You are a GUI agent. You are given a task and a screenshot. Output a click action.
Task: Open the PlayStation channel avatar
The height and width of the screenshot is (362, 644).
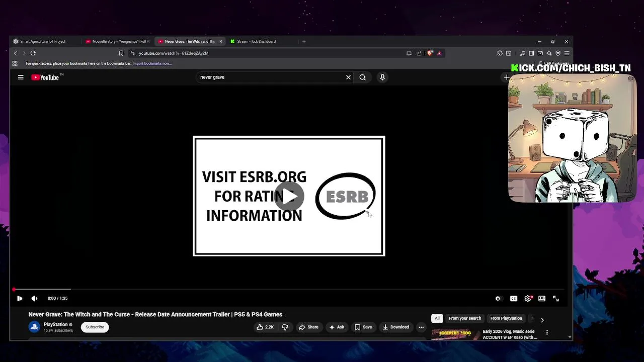pyautogui.click(x=34, y=327)
